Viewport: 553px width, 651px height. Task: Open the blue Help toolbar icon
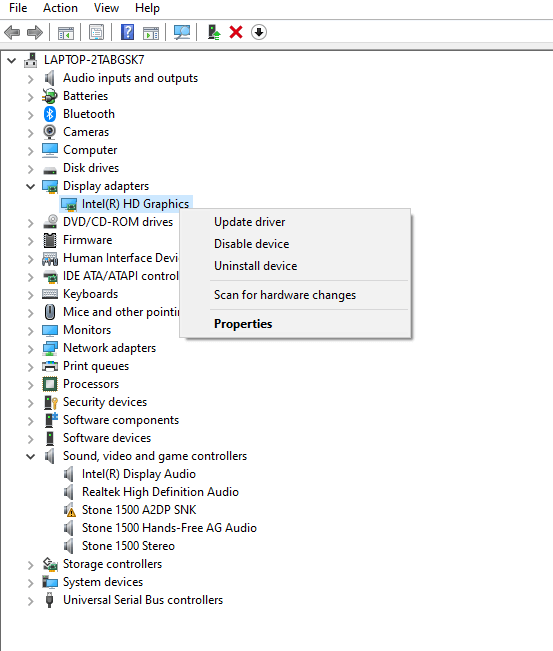(127, 32)
